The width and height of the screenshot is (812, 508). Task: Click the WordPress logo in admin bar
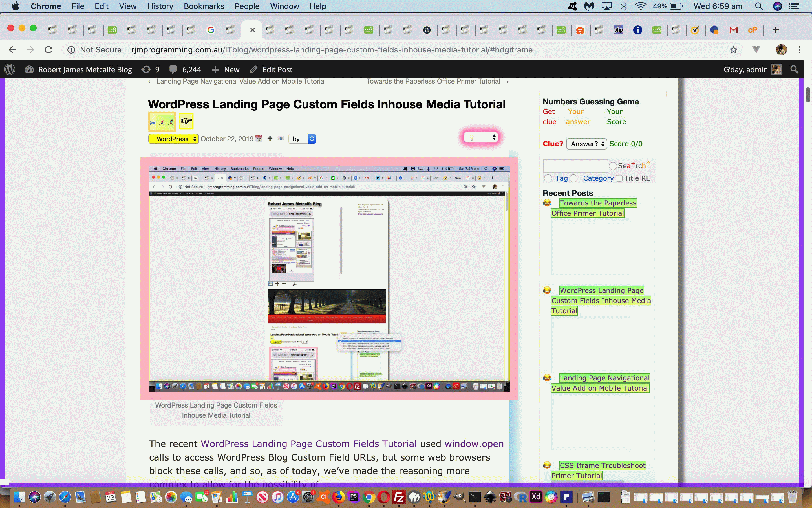click(x=10, y=69)
